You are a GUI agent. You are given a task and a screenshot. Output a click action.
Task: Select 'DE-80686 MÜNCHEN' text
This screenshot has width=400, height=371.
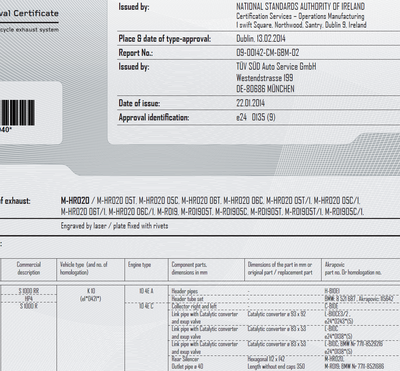pyautogui.click(x=265, y=89)
